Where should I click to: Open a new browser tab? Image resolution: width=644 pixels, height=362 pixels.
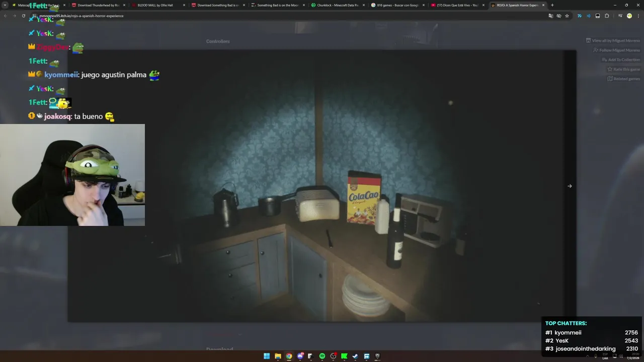point(552,5)
